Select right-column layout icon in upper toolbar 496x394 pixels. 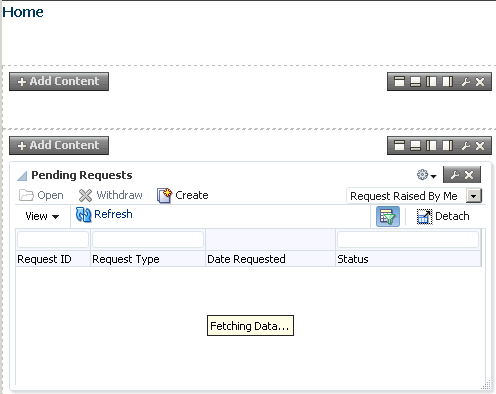point(447,82)
